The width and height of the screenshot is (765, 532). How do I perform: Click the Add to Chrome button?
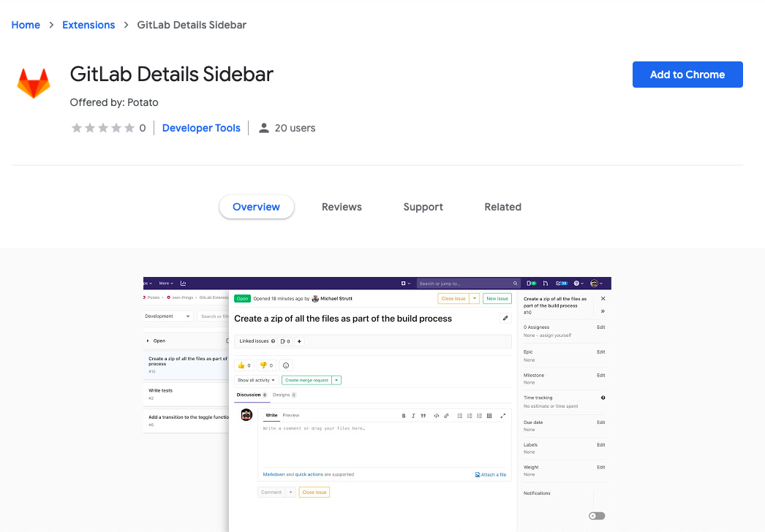pyautogui.click(x=687, y=74)
